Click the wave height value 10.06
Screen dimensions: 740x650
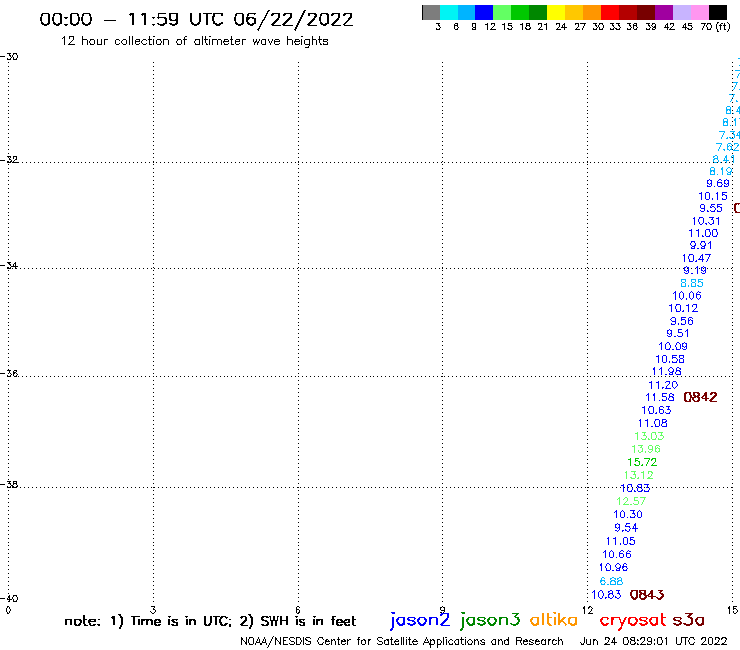687,296
